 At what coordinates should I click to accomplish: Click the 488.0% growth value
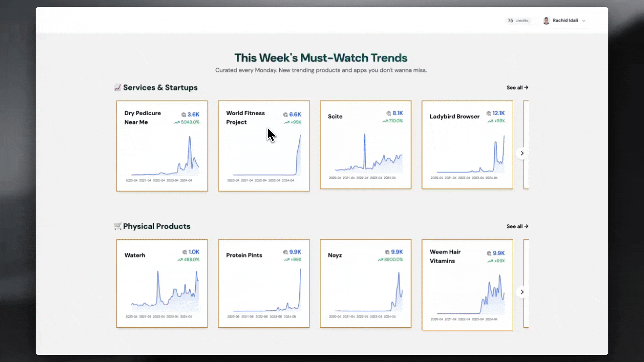tap(192, 260)
